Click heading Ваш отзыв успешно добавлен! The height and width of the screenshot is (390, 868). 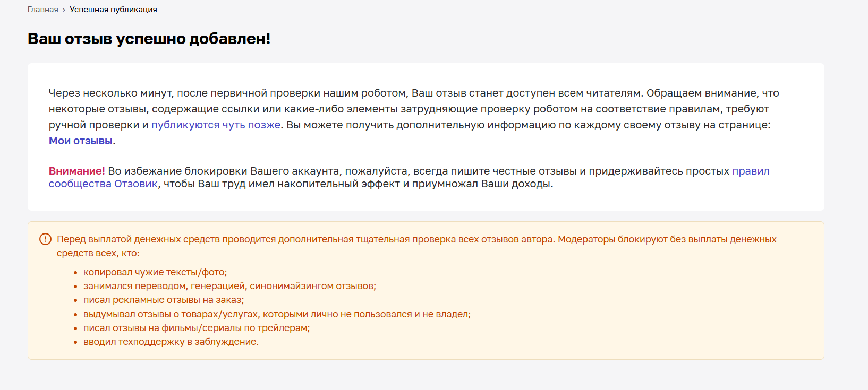tap(149, 39)
